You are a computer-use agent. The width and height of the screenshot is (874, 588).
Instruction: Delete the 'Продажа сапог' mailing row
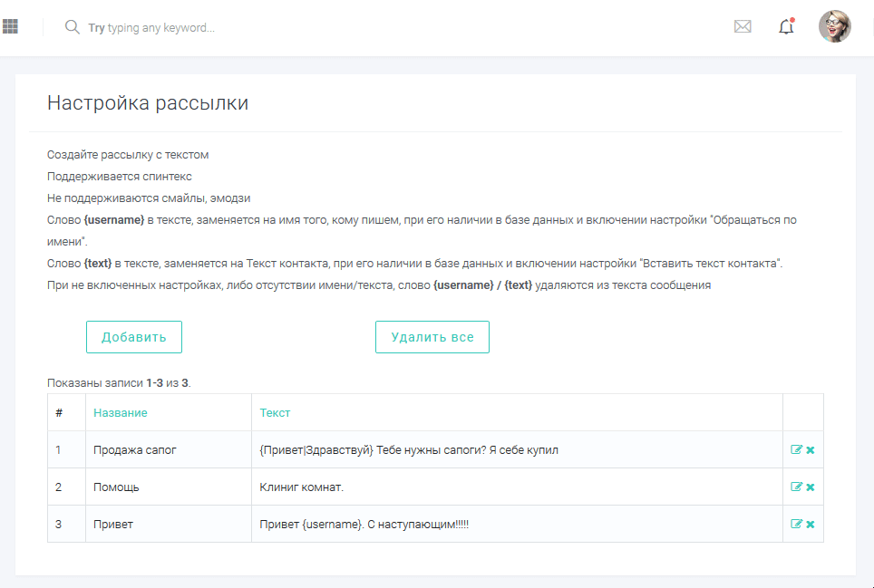pos(811,449)
